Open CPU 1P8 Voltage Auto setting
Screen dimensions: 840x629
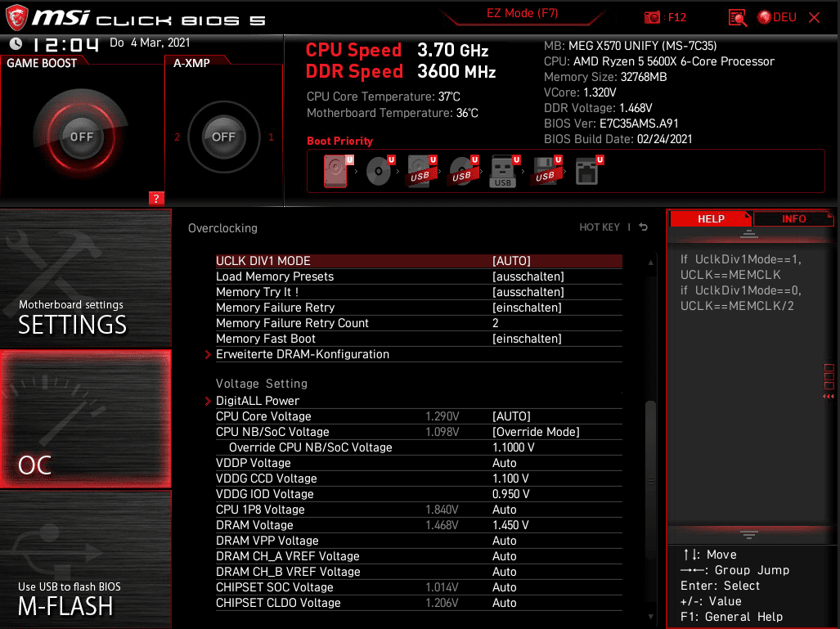tap(504, 510)
